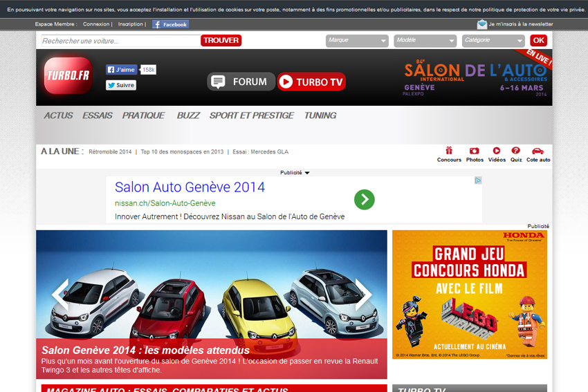Click the Facebook login button in top bar
588x392 pixels.
170,24
